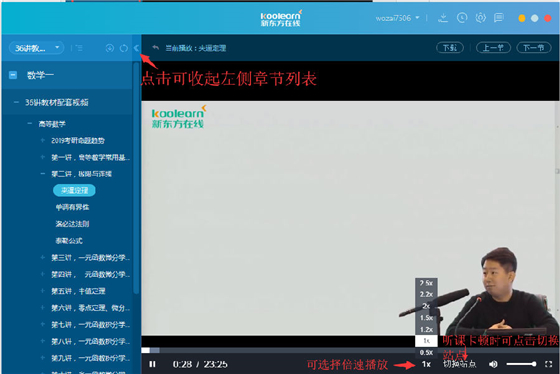Refresh the chapter list with the reload icon
The image size is (560, 374).
tap(124, 48)
